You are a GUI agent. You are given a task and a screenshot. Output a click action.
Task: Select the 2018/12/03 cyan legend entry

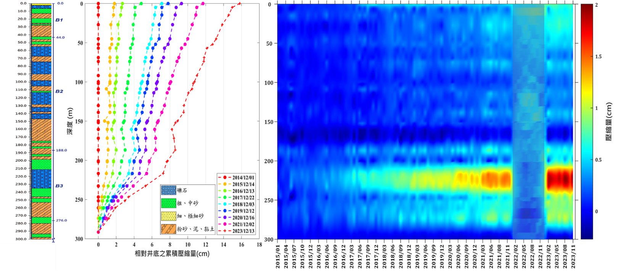click(x=243, y=204)
